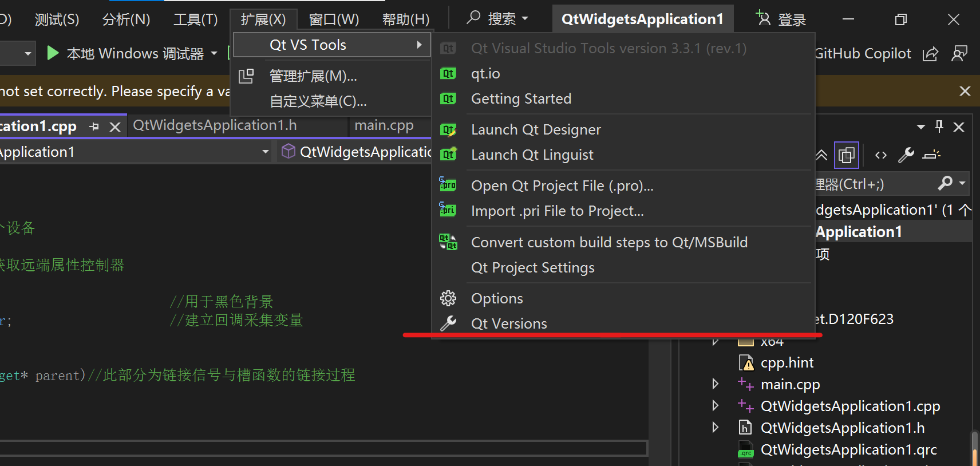Open Properties wrench in Solution Explorer toolbar

[906, 155]
